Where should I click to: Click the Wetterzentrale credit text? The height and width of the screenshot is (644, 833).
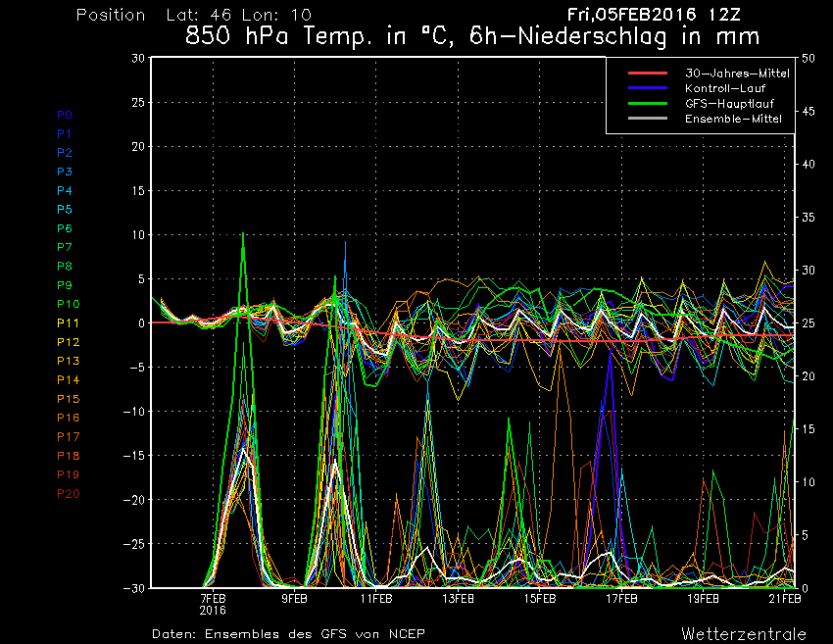pyautogui.click(x=744, y=633)
